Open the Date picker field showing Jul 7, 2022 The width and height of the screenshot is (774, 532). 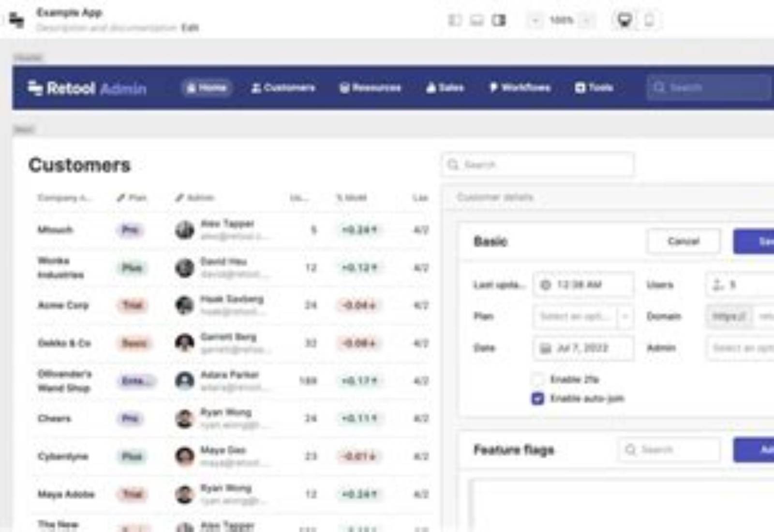point(583,348)
